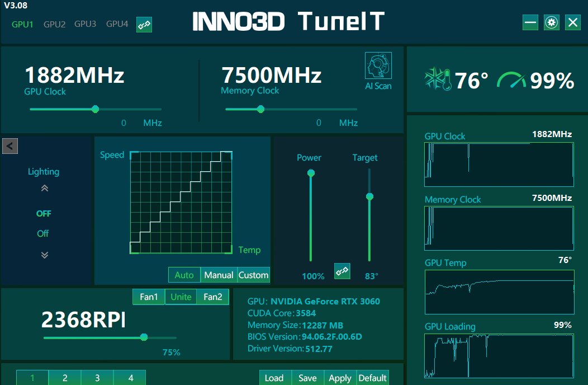Click the '7500MHz' Memory Clock readout
The width and height of the screenshot is (588, 385).
click(272, 75)
